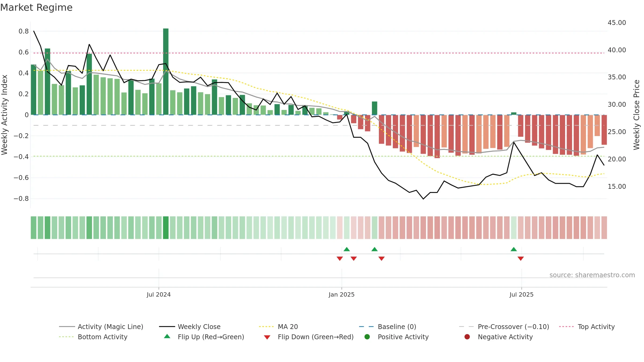Click the Market Regime chart title
The width and height of the screenshot is (644, 362).
(x=36, y=8)
